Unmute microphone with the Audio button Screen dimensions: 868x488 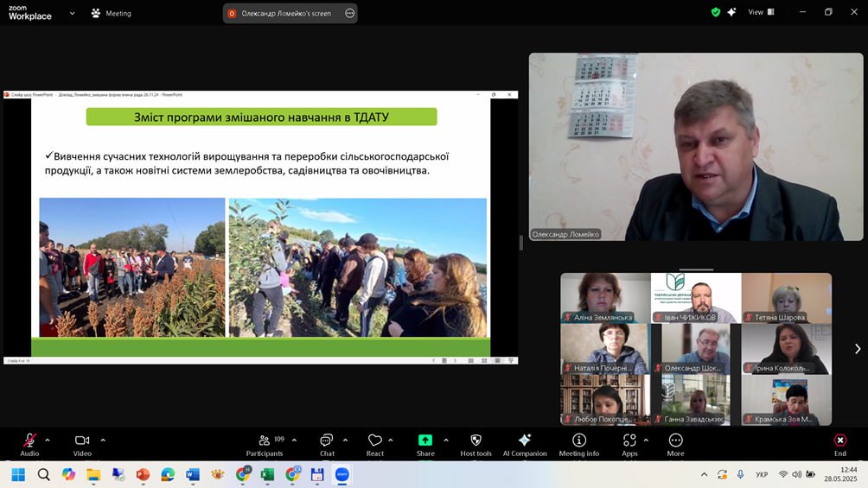29,444
